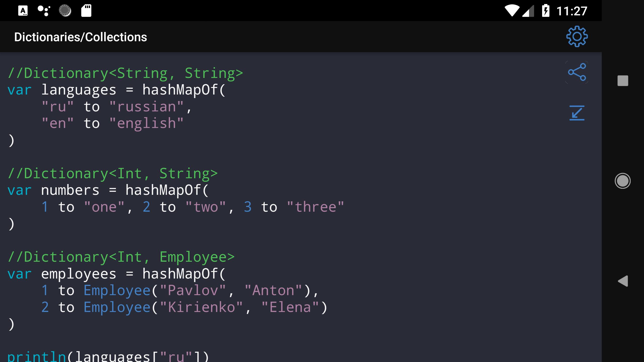Tap the keyboard input notification icon
The width and height of the screenshot is (644, 362).
coord(23,11)
